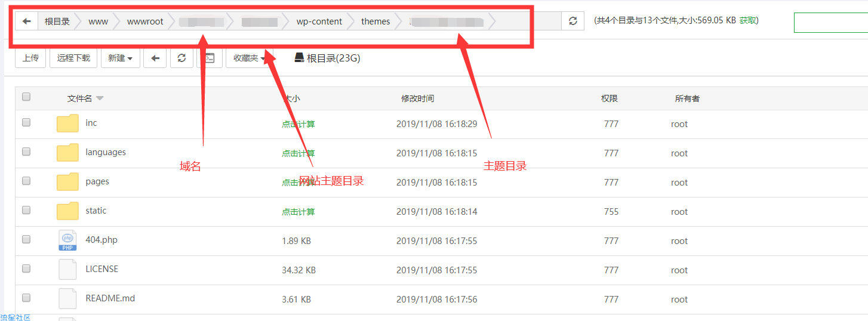Click the toolbar refresh button
This screenshot has width=868, height=321.
point(182,58)
